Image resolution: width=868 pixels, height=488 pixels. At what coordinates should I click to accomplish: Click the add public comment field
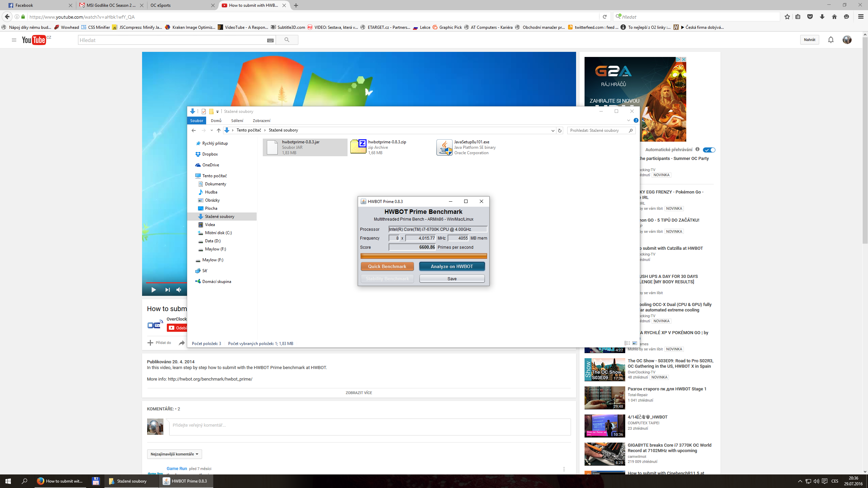370,427
